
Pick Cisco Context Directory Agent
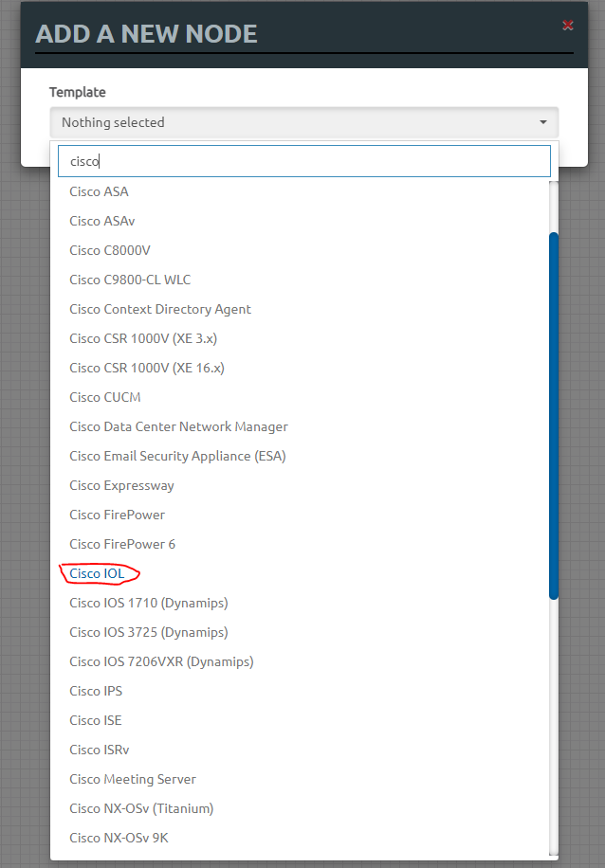coord(160,309)
